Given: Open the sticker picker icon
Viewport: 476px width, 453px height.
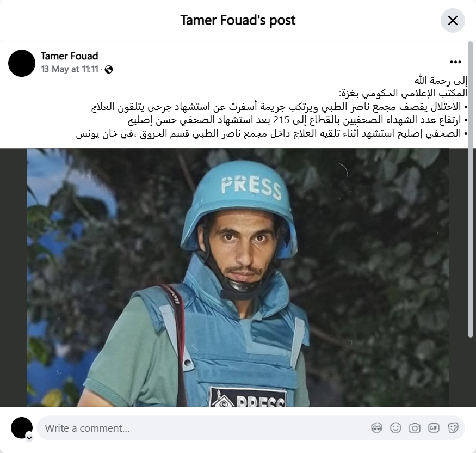Looking at the screenshot, I should click(453, 428).
